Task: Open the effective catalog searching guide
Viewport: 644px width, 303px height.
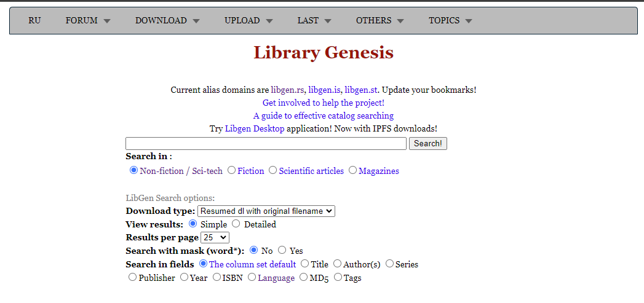Action: pos(324,116)
